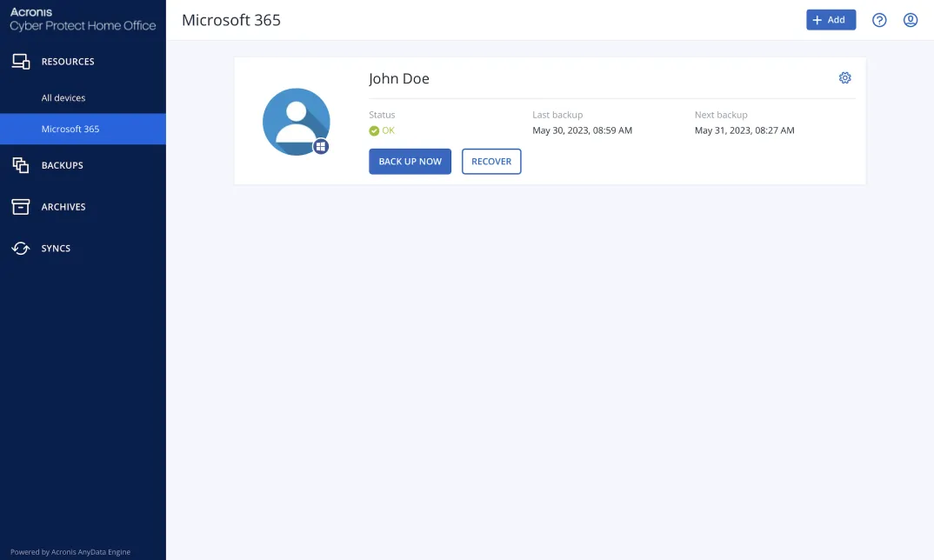Click the John Doe account name
Image resolution: width=934 pixels, height=560 pixels.
coord(399,78)
